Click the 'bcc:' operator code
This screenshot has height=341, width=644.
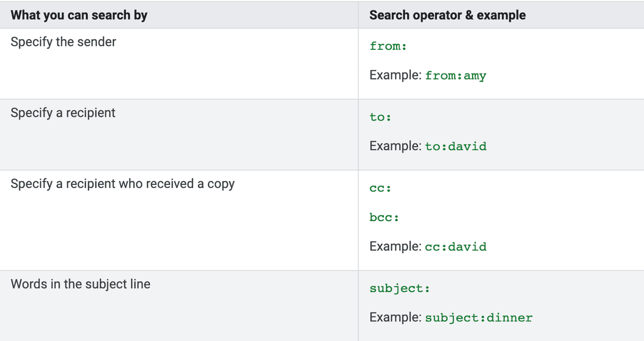tap(384, 218)
